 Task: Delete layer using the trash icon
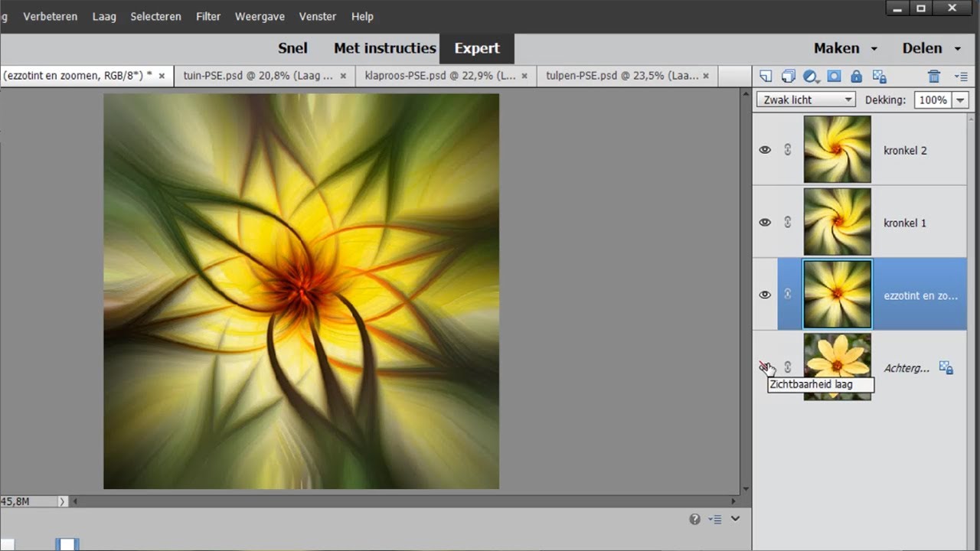pos(933,76)
